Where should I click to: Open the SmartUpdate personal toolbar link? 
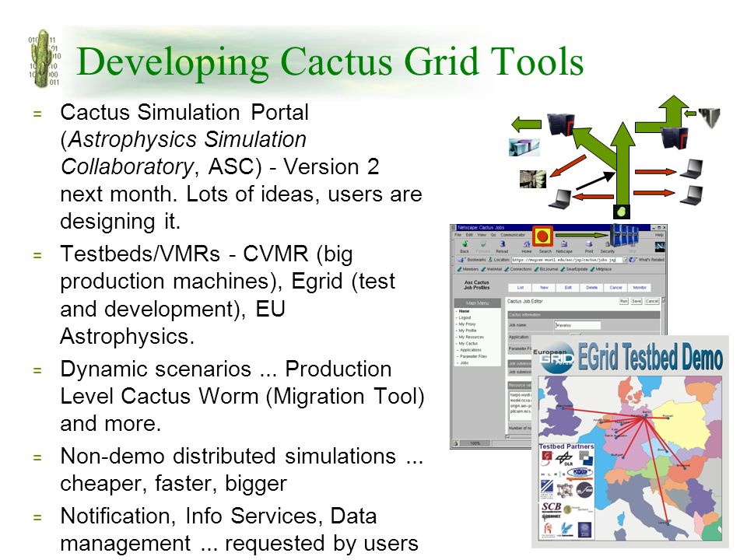(574, 269)
